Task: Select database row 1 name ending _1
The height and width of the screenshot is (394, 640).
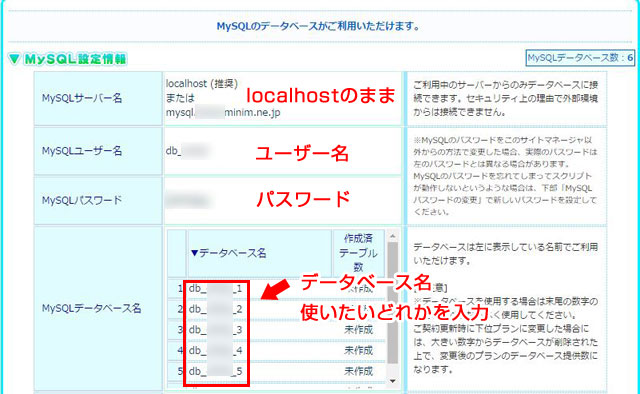Action: [x=216, y=289]
